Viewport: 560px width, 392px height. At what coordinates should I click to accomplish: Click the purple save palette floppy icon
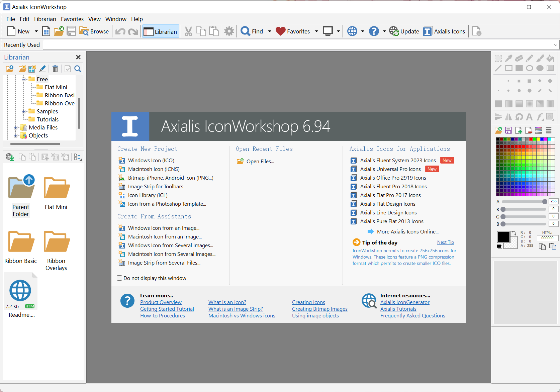[508, 130]
